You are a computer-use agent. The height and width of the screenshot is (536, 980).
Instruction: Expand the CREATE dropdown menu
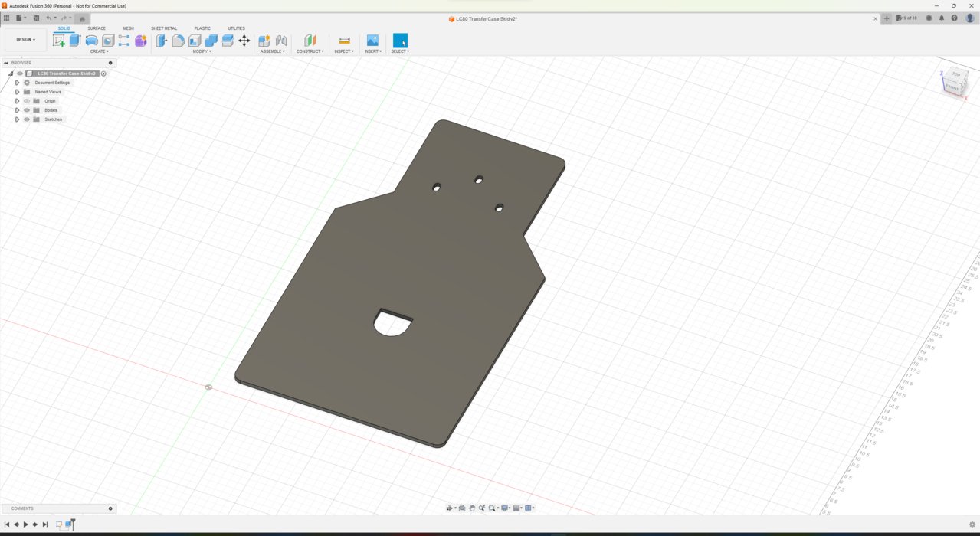100,51
